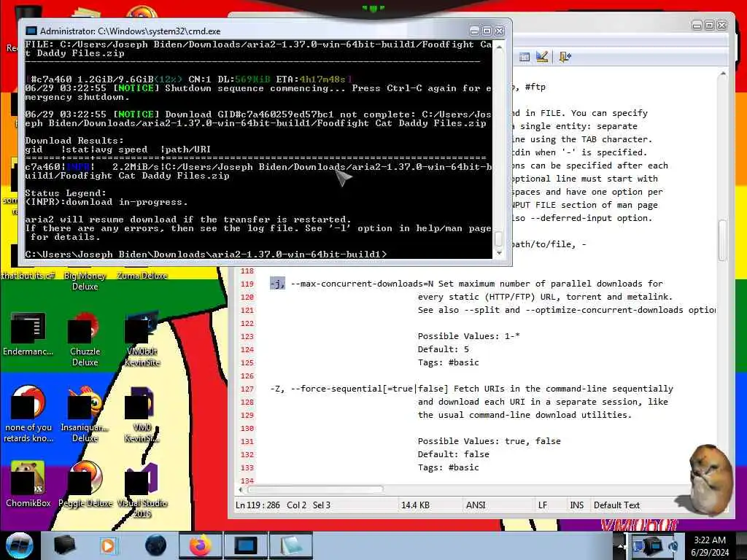Image resolution: width=747 pixels, height=560 pixels.
Task: Click editor horizontal scrollbar left arrow
Action: (240, 489)
